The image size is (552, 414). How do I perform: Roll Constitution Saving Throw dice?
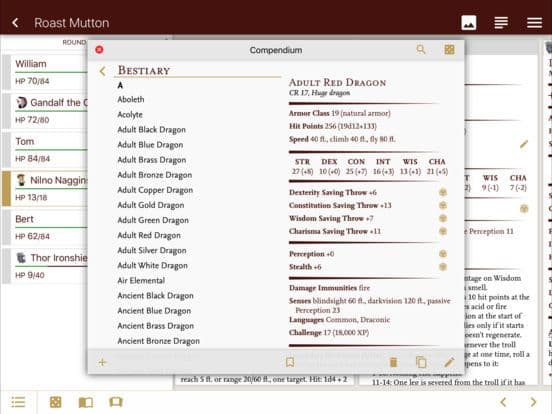click(443, 205)
